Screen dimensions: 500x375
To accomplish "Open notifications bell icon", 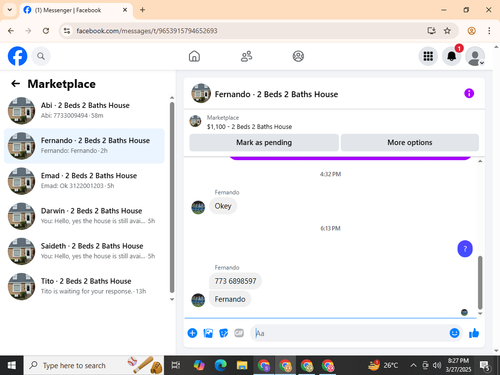I will tap(451, 56).
